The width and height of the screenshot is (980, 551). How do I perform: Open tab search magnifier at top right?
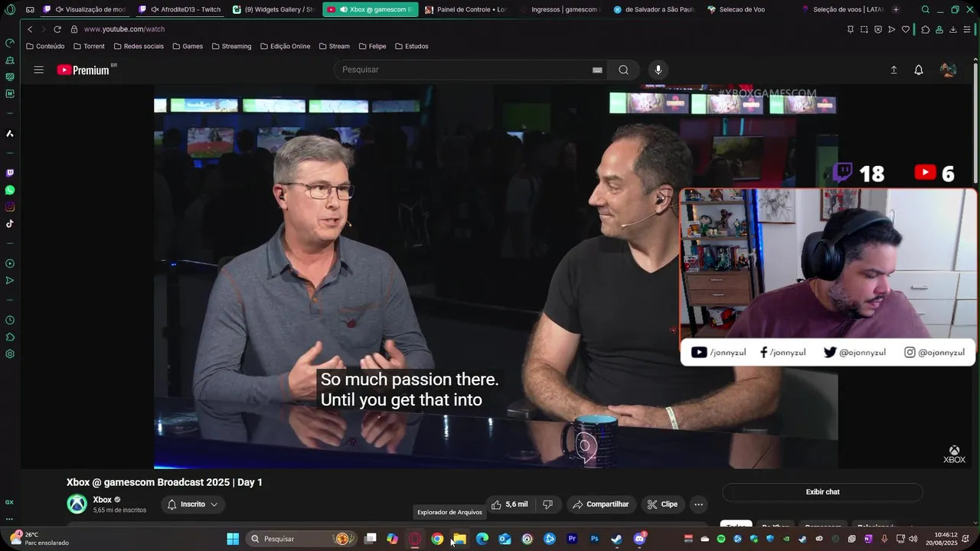pyautogui.click(x=926, y=9)
